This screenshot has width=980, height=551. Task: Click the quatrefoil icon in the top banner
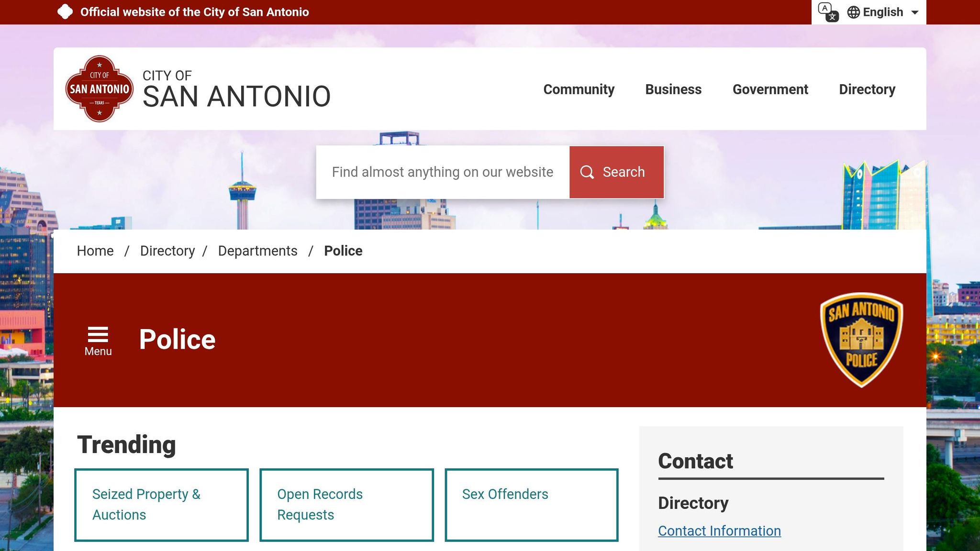[x=65, y=12]
